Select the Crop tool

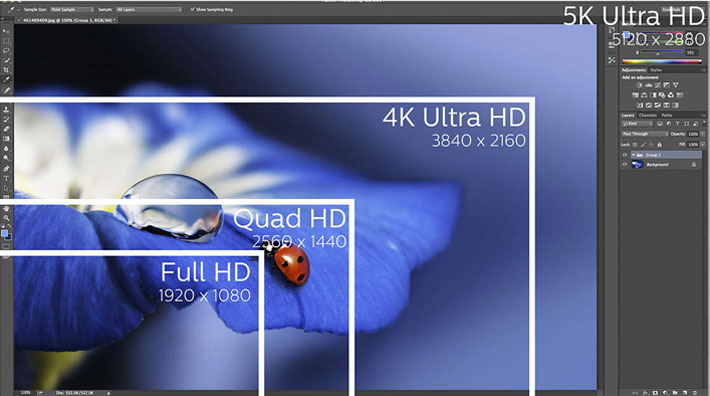(x=6, y=70)
